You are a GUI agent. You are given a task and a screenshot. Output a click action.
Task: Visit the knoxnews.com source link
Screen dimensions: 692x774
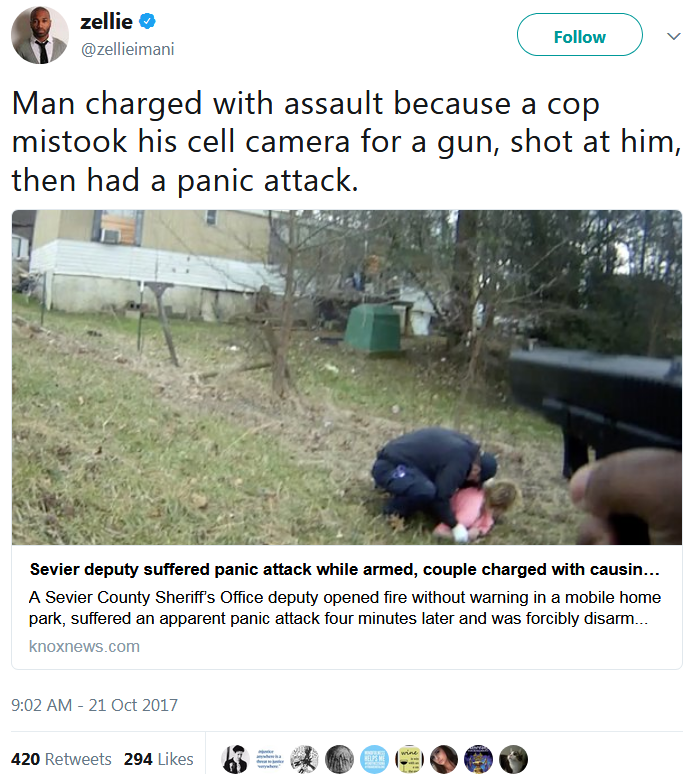pyautogui.click(x=84, y=646)
